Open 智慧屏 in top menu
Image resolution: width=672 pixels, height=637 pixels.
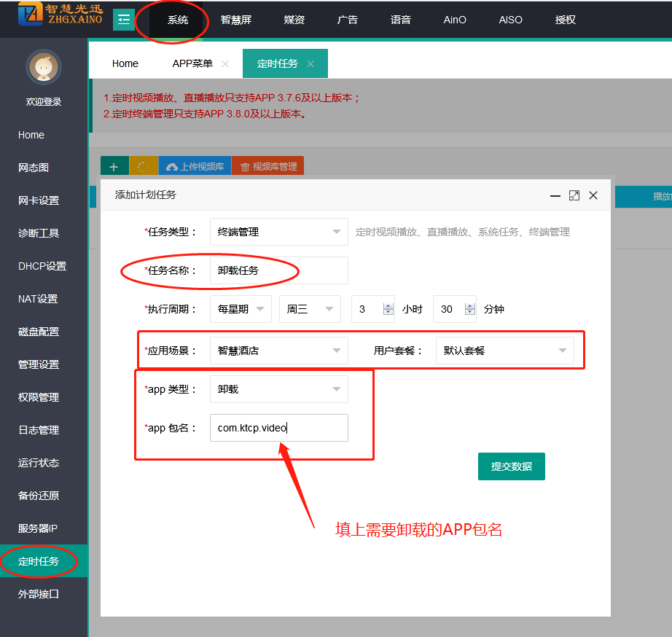click(235, 20)
